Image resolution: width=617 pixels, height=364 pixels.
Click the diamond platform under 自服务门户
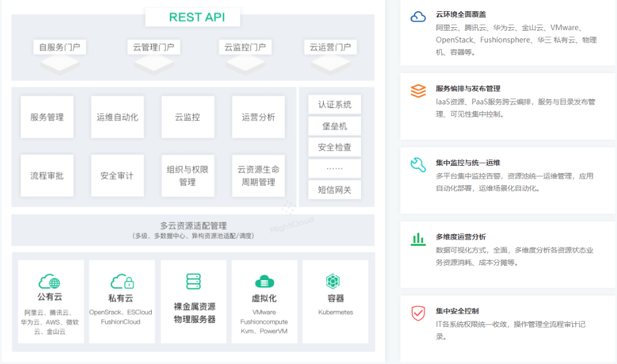point(60,64)
